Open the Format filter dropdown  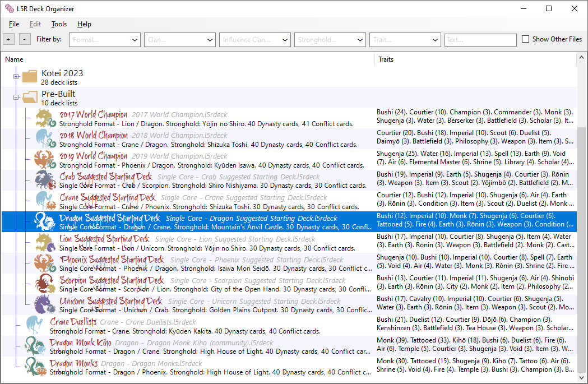[105, 40]
